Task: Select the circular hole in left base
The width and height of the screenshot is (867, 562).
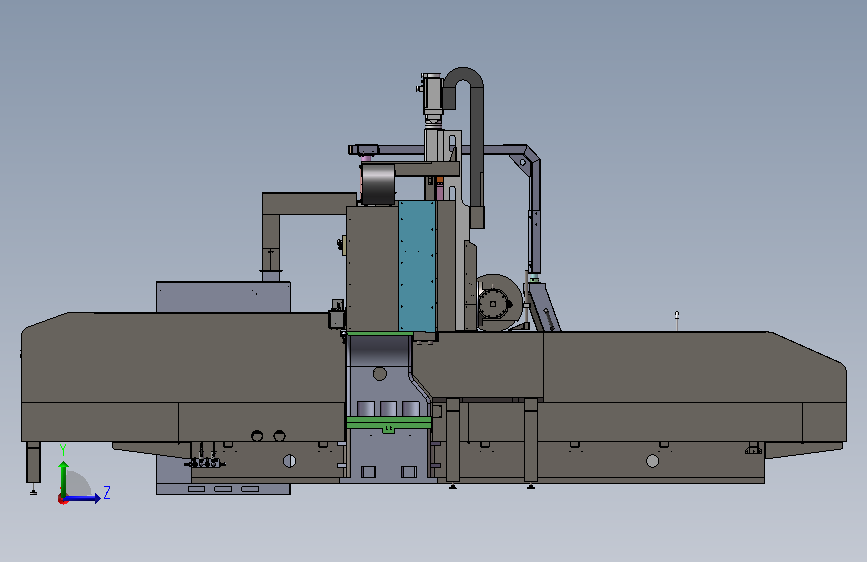Action: [289, 461]
